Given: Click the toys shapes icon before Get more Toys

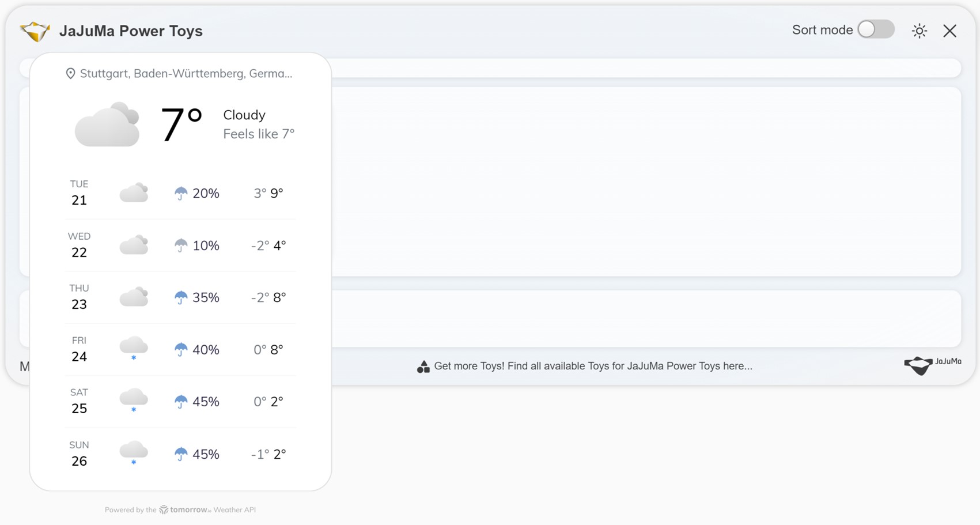Looking at the screenshot, I should point(423,367).
